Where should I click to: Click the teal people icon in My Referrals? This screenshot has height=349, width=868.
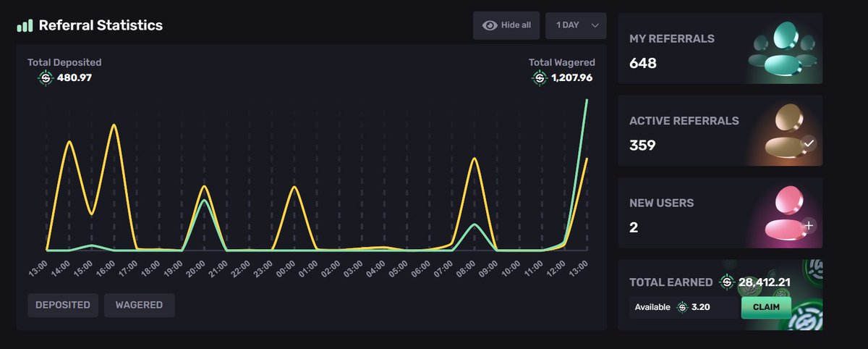click(783, 49)
